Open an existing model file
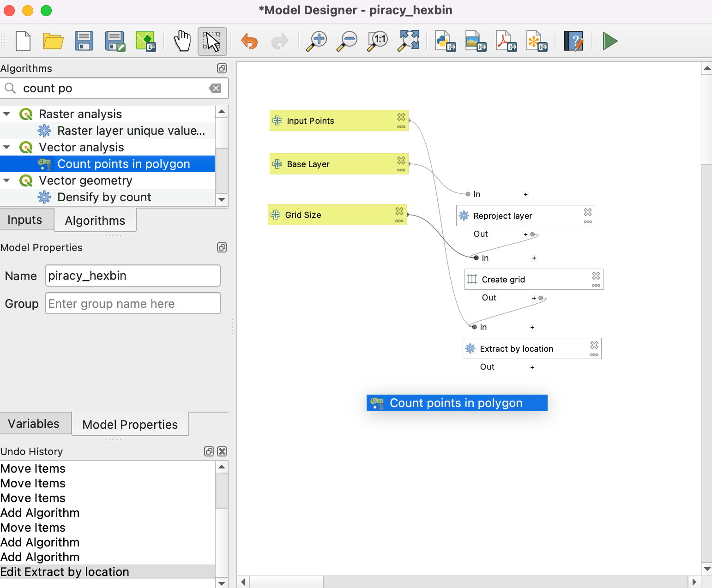The image size is (712, 588). coord(53,41)
